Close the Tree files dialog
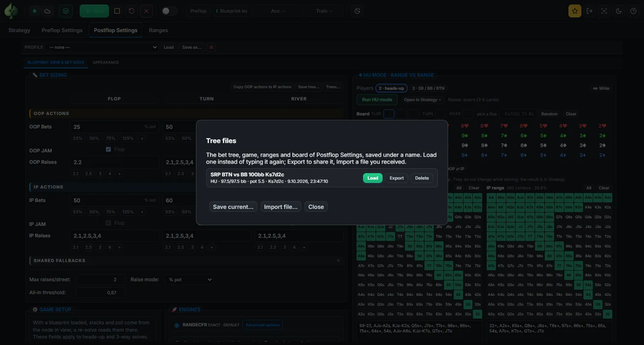The height and width of the screenshot is (345, 644). (x=316, y=207)
